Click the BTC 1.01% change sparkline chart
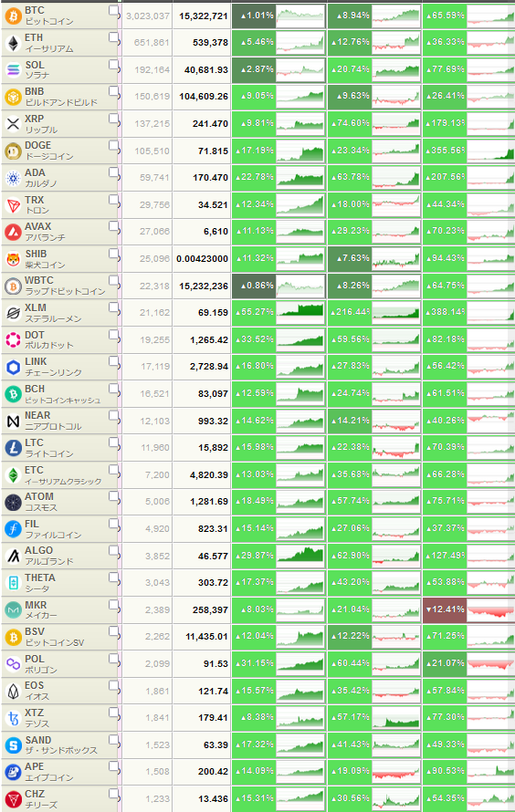Image resolution: width=515 pixels, height=812 pixels. point(300,16)
